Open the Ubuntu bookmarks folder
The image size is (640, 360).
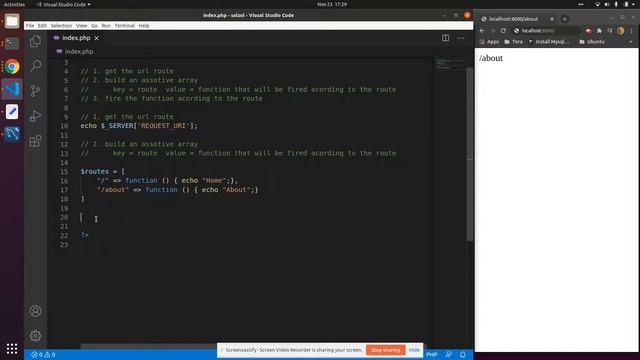pyautogui.click(x=592, y=42)
